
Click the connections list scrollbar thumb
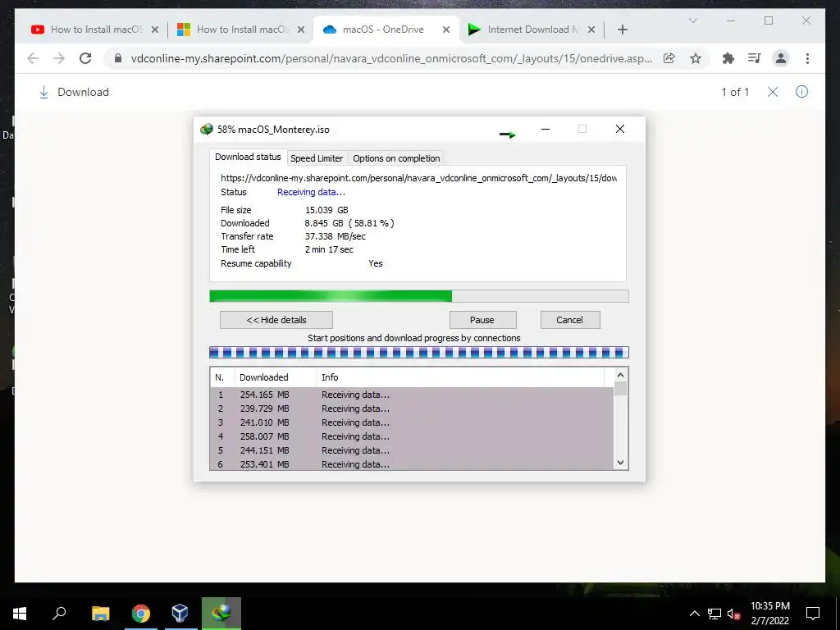(x=620, y=388)
